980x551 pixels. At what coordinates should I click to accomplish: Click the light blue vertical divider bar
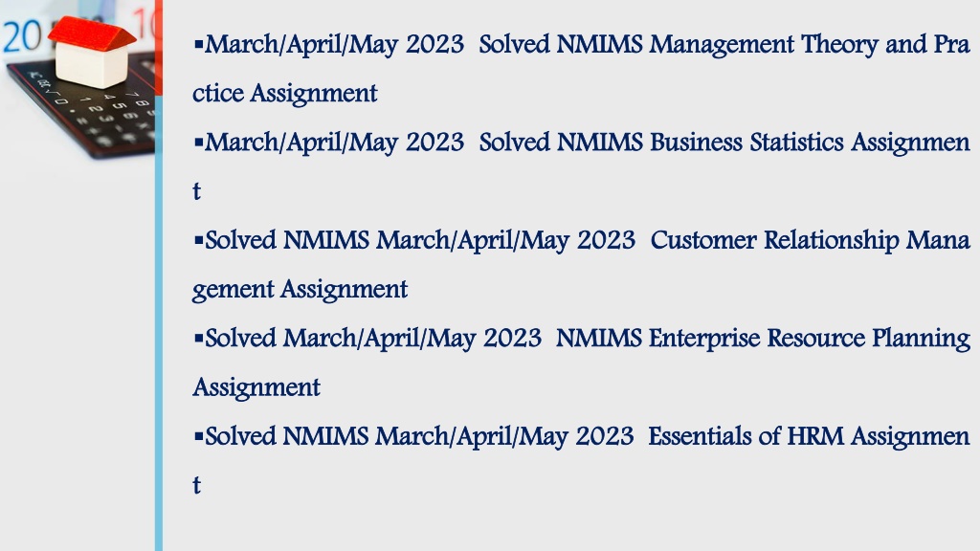[159, 323]
